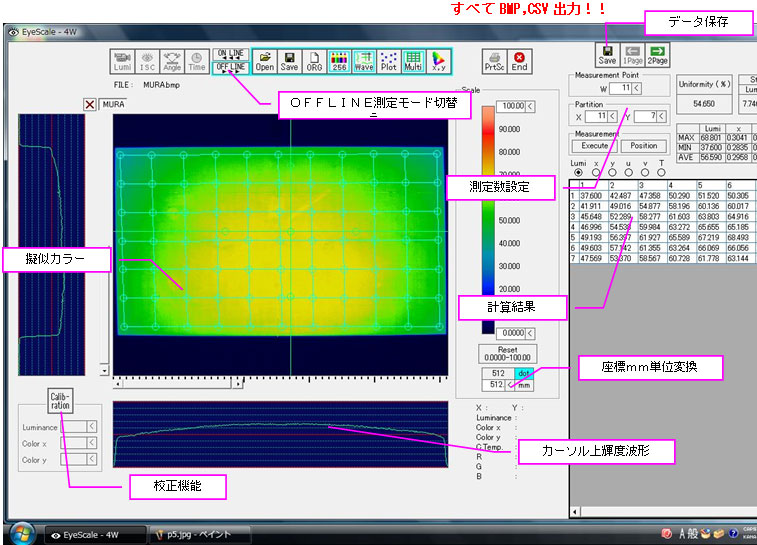
Task: Click the Position button
Action: (644, 146)
